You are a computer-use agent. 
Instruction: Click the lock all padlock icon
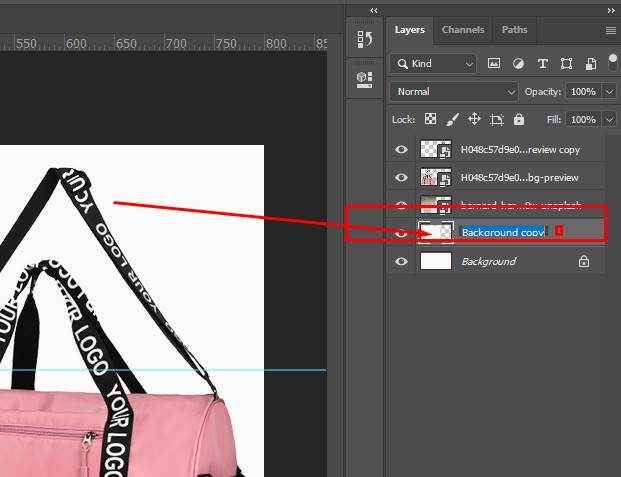pyautogui.click(x=518, y=119)
